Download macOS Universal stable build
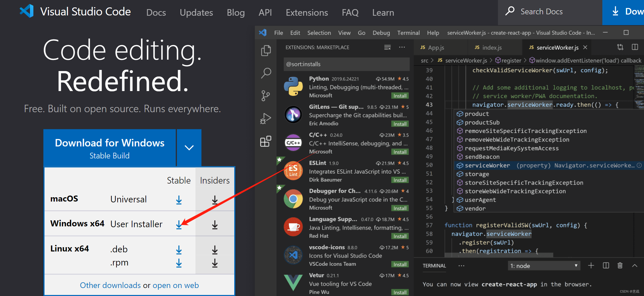Image resolution: width=644 pixels, height=296 pixels. [x=179, y=200]
